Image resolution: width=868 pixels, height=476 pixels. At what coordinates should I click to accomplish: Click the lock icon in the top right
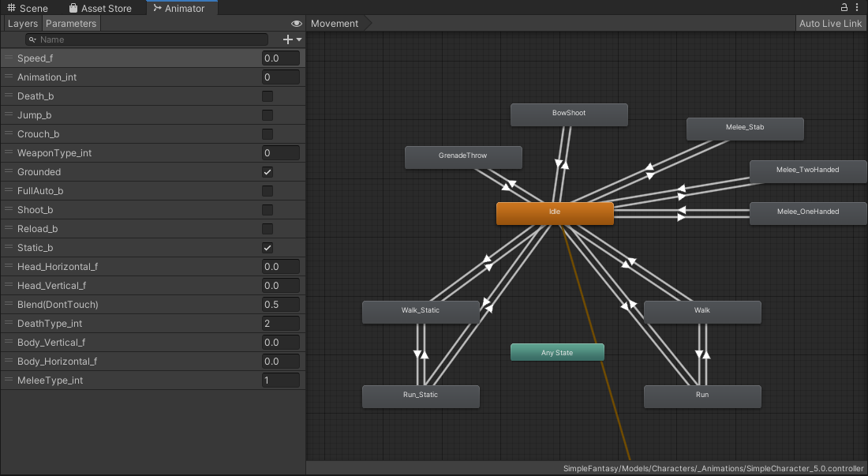(x=845, y=7)
